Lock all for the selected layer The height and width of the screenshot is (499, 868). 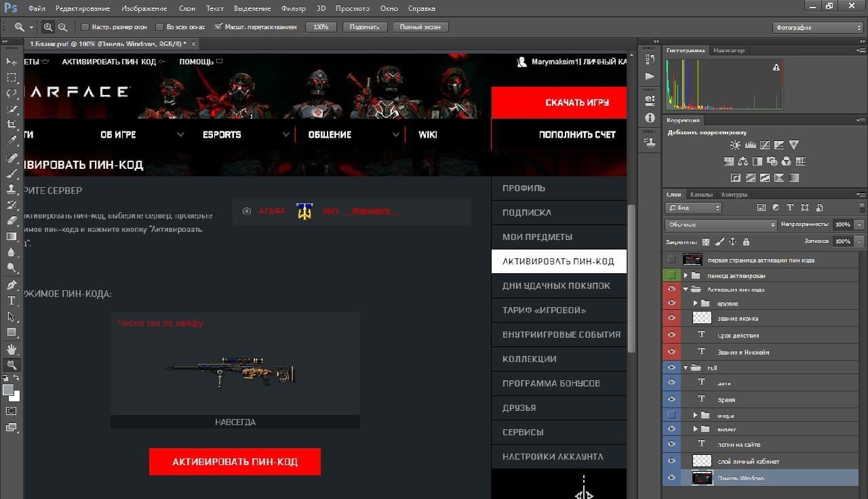(746, 241)
